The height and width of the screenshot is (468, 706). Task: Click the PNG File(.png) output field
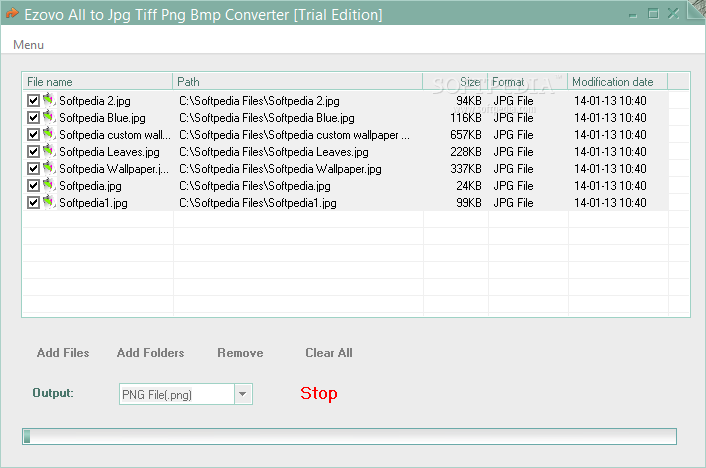(176, 394)
